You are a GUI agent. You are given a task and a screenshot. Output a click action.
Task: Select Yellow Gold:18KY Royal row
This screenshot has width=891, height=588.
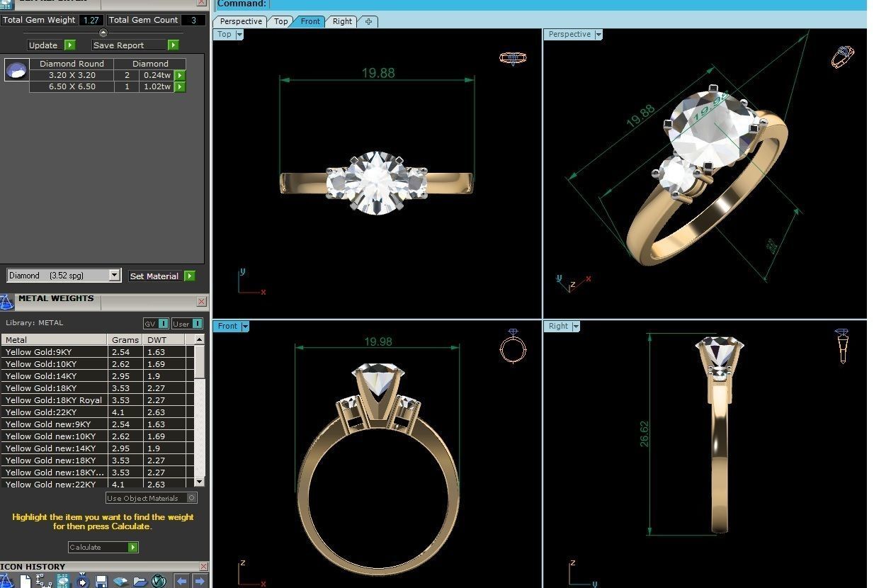pyautogui.click(x=97, y=400)
